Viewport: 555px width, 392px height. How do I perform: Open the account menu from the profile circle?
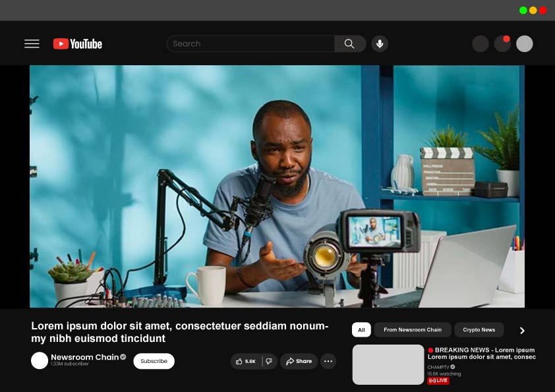point(524,43)
